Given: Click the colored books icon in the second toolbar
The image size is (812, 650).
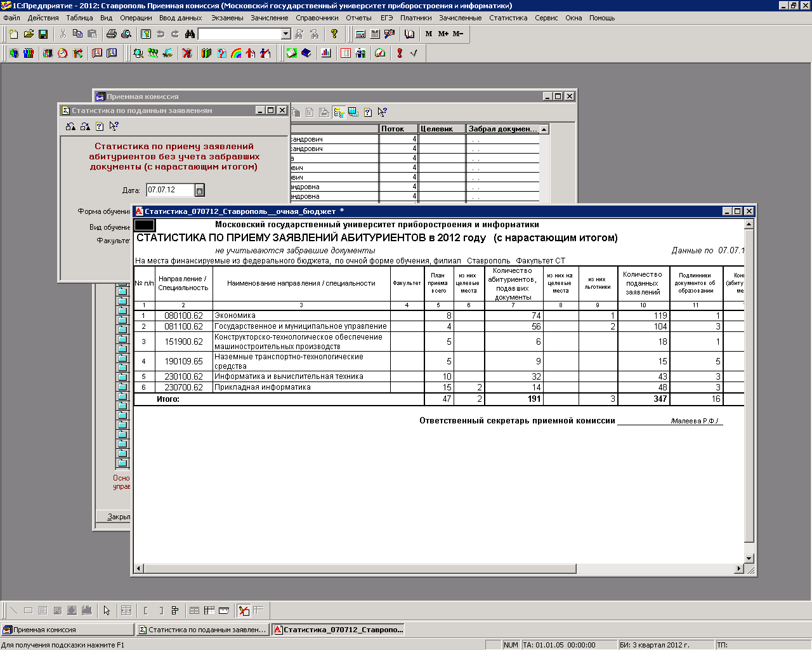Looking at the screenshot, I should (206, 53).
